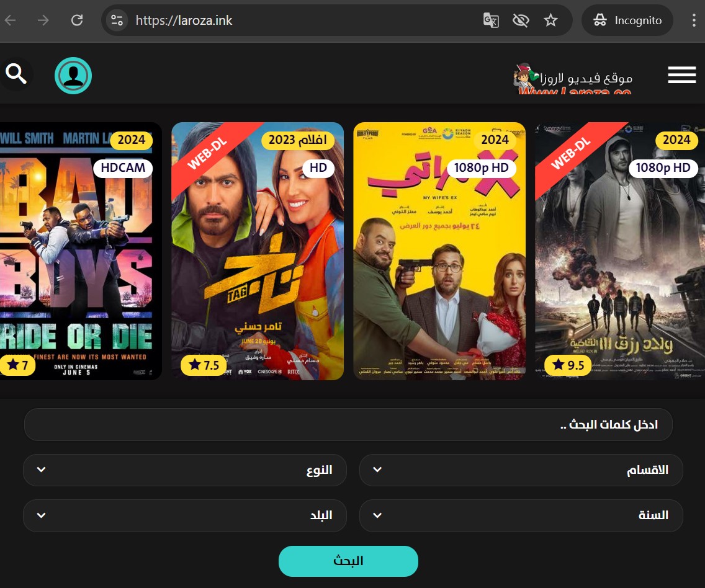The height and width of the screenshot is (588, 705).
Task: Click the Laroza site logo
Action: pyautogui.click(x=573, y=79)
